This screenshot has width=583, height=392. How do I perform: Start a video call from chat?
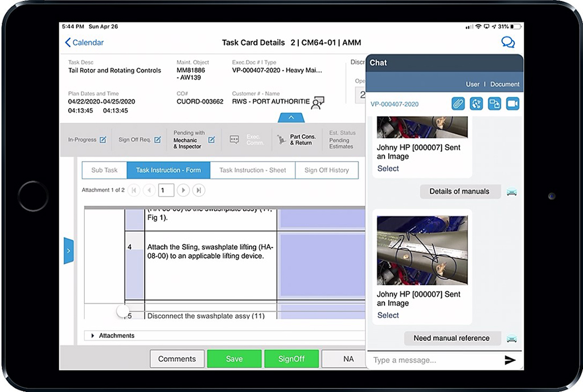(x=512, y=104)
